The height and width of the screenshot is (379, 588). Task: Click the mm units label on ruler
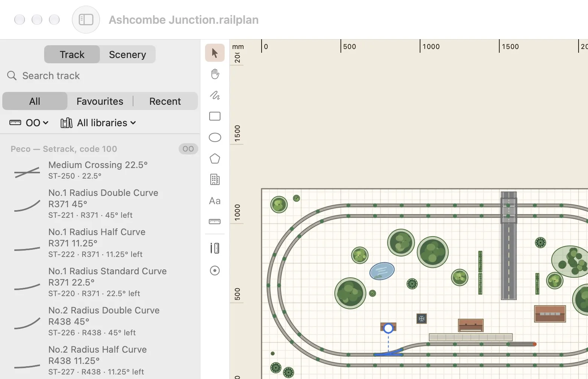tap(238, 47)
